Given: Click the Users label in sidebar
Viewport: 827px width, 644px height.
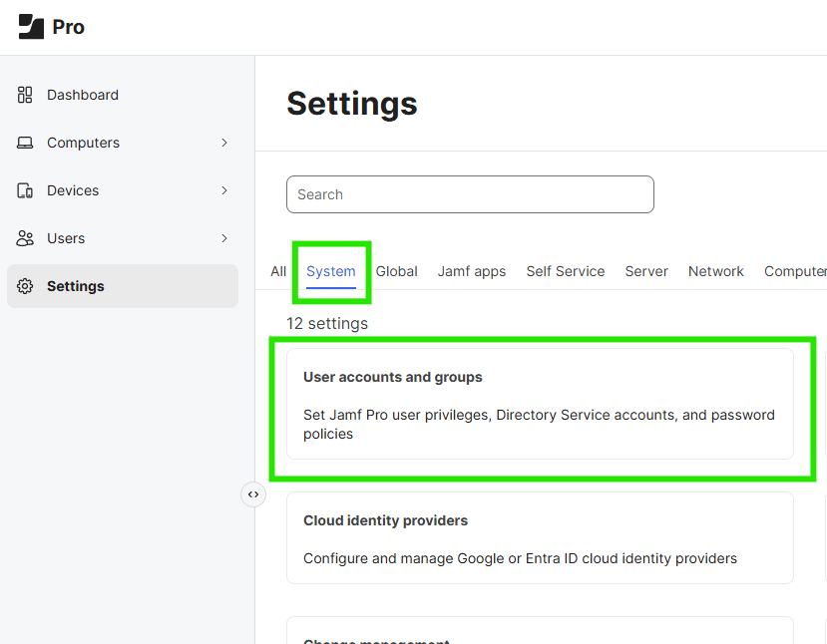Looking at the screenshot, I should point(66,238).
